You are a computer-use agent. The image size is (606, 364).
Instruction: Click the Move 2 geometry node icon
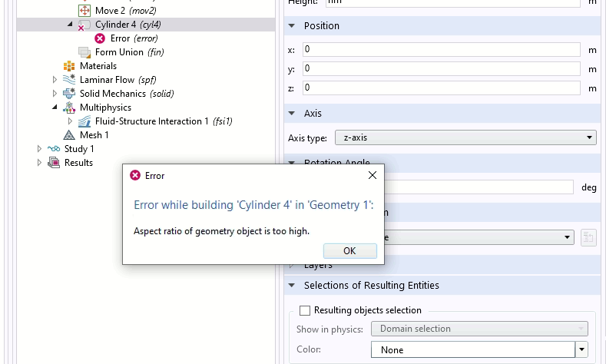84,11
